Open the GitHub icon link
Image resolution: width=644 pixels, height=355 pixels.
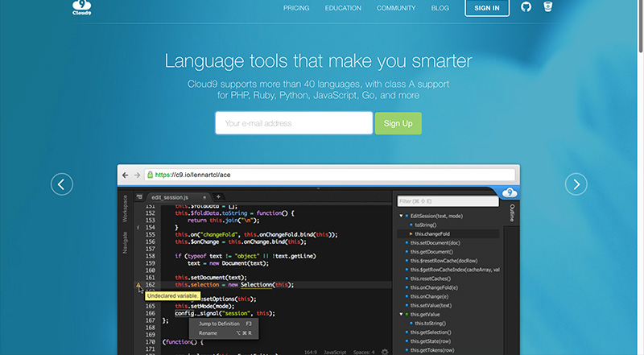point(526,7)
